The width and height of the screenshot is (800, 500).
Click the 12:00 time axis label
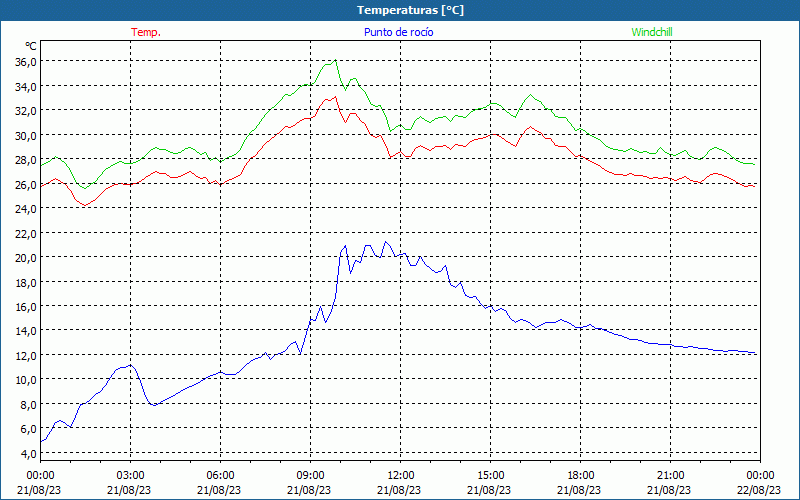click(x=401, y=476)
